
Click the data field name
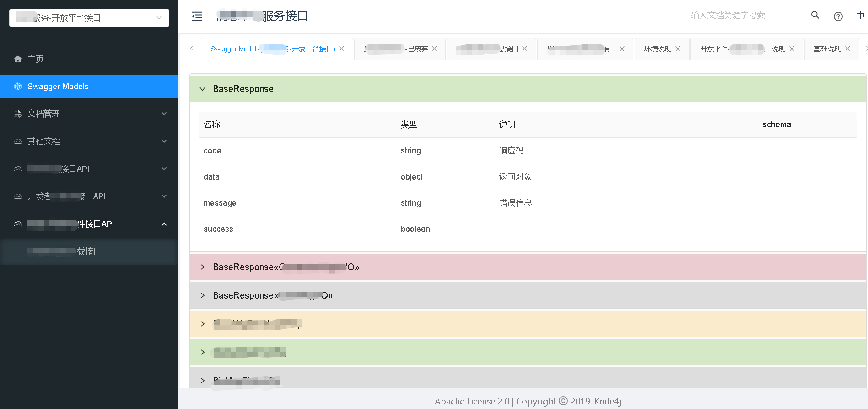[x=211, y=177]
